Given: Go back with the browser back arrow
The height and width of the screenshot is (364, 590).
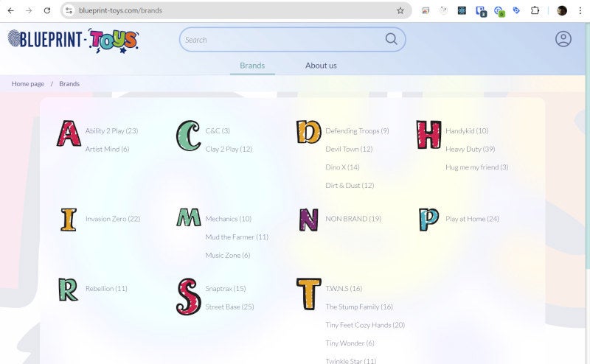Looking at the screenshot, I should pyautogui.click(x=11, y=10).
